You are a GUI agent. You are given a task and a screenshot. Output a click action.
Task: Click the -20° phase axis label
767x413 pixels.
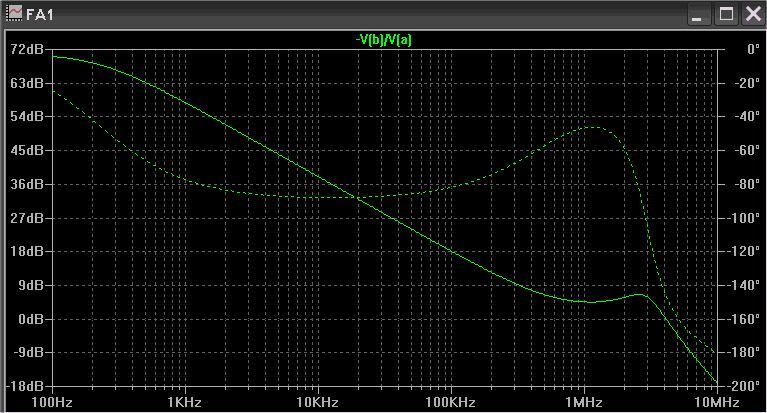pyautogui.click(x=747, y=83)
